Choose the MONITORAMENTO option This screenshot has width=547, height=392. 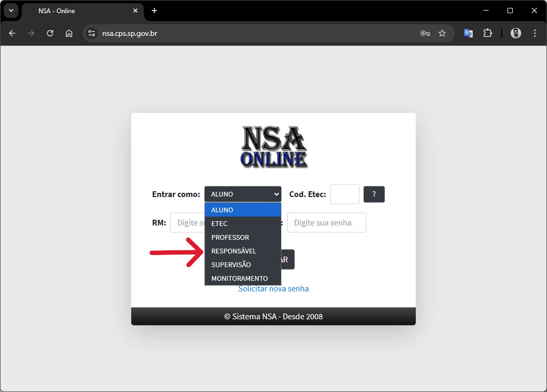click(x=242, y=278)
